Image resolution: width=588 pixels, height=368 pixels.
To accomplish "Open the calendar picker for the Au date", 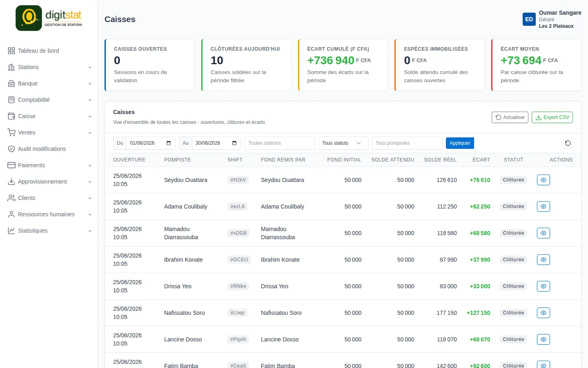I will (x=234, y=143).
